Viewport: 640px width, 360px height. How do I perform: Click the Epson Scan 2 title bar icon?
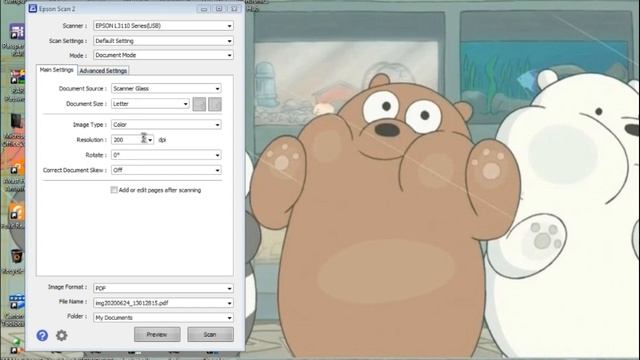tap(33, 9)
